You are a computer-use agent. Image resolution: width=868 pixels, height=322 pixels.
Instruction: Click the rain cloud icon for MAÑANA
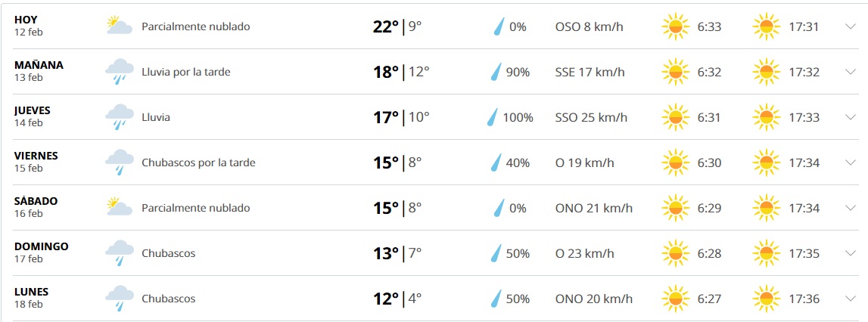pyautogui.click(x=118, y=72)
